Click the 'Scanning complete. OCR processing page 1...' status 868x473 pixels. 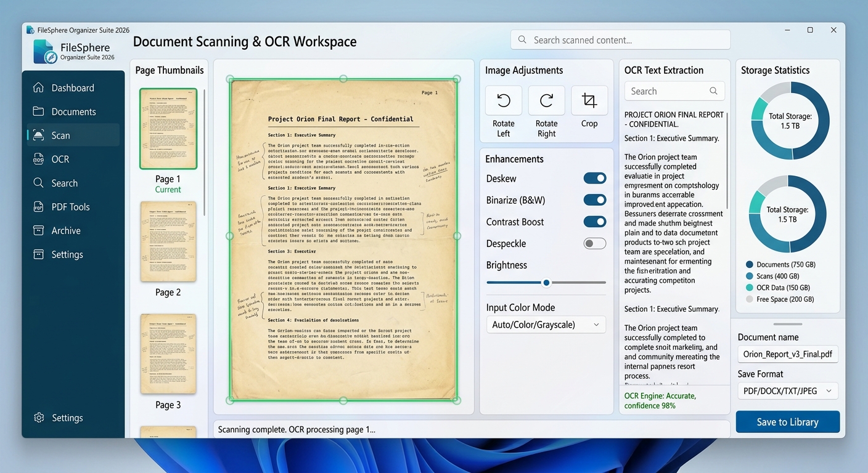point(297,430)
